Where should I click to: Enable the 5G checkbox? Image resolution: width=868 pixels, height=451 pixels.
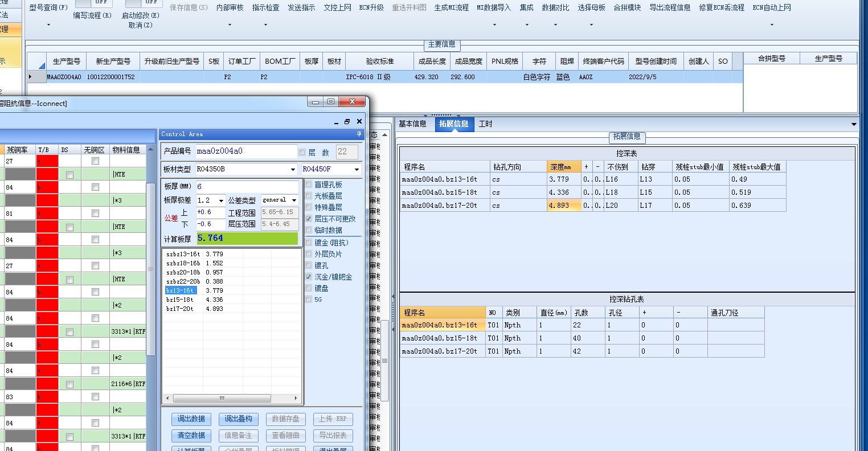309,300
